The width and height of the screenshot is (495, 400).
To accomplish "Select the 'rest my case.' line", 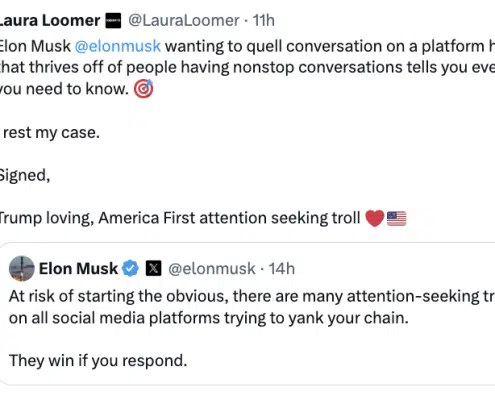I will [51, 133].
